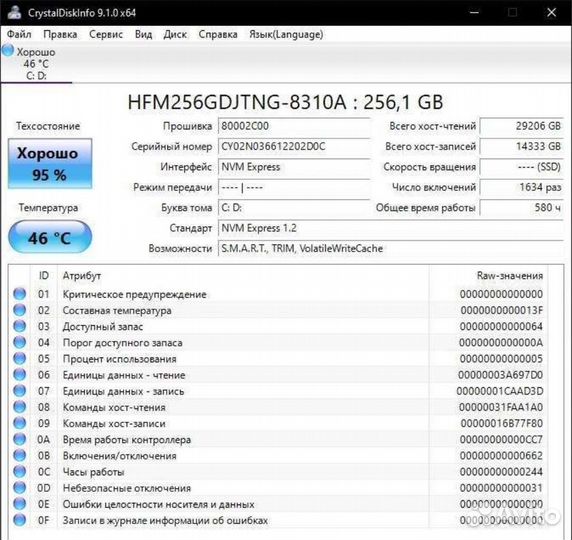
Task: Click the Атрибут column header
Action: click(x=82, y=275)
